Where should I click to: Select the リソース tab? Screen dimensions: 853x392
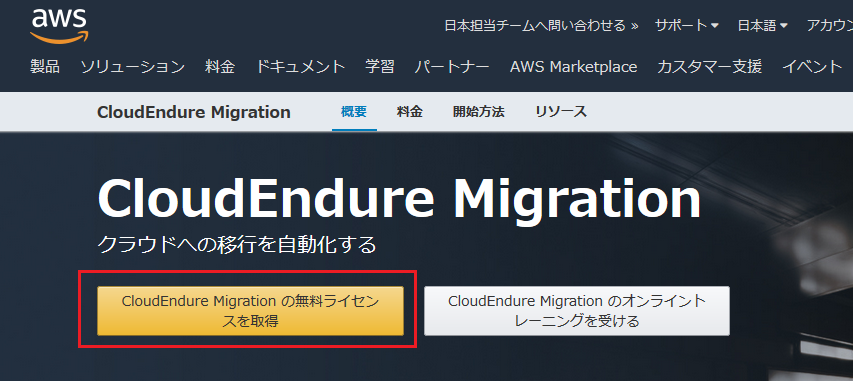561,112
